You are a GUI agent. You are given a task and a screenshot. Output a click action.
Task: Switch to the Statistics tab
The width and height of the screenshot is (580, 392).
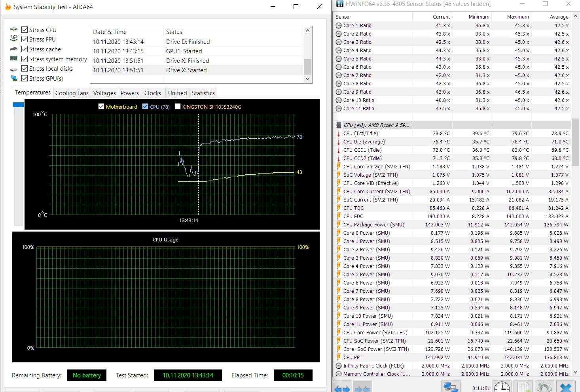click(203, 93)
